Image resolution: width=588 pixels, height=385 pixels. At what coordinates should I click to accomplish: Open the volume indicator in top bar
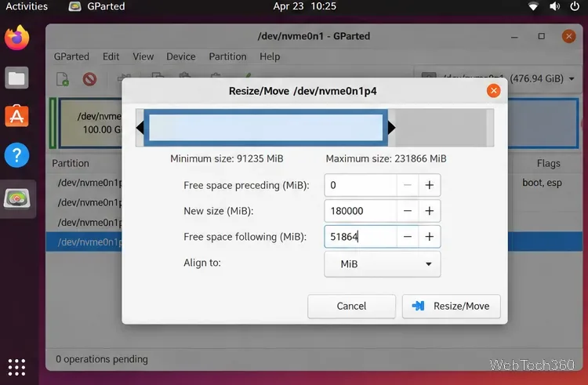click(x=554, y=6)
